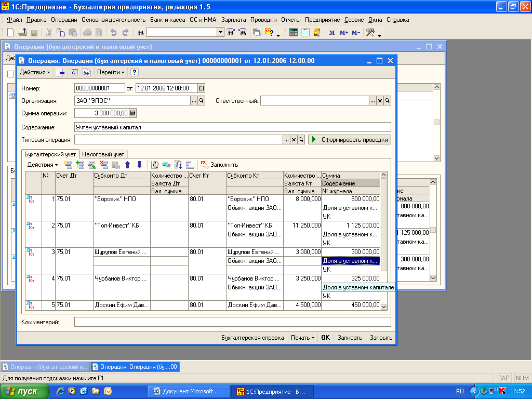Click magnifier icon beside Организация field
532x399 pixels.
(201, 101)
